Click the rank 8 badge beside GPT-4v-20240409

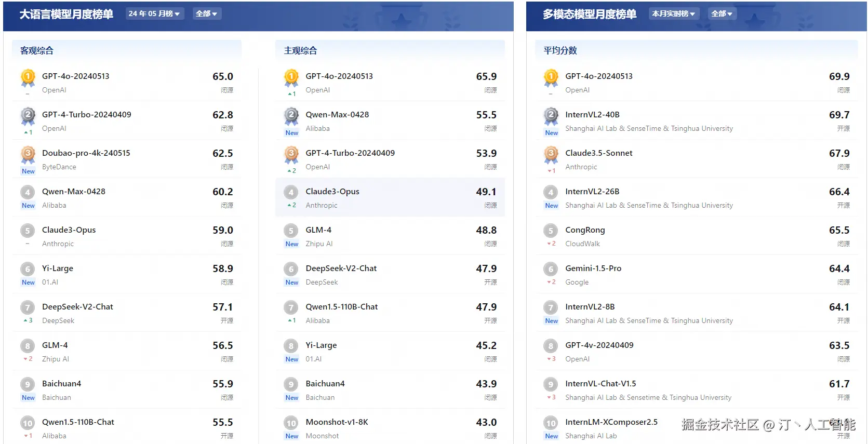point(551,346)
